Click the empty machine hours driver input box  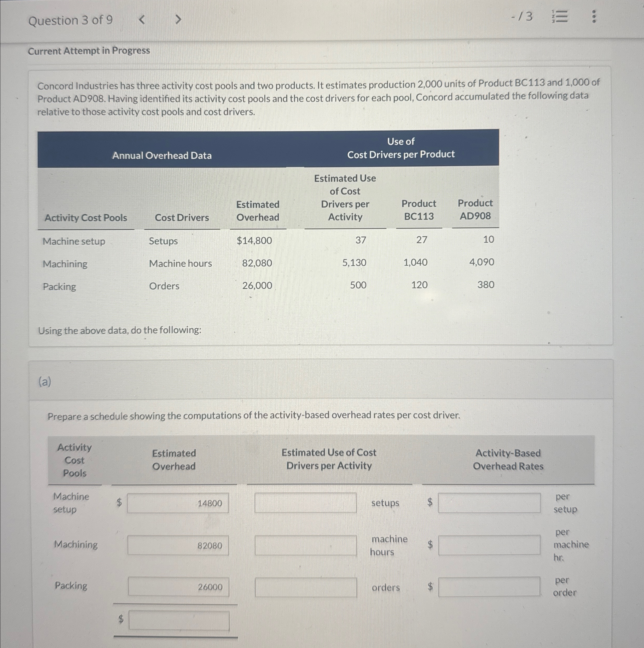click(x=305, y=545)
